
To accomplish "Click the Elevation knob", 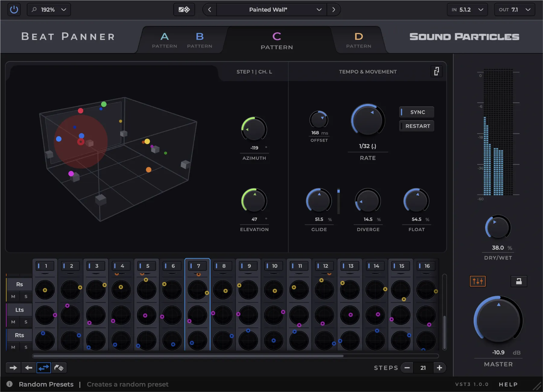I will (x=254, y=201).
